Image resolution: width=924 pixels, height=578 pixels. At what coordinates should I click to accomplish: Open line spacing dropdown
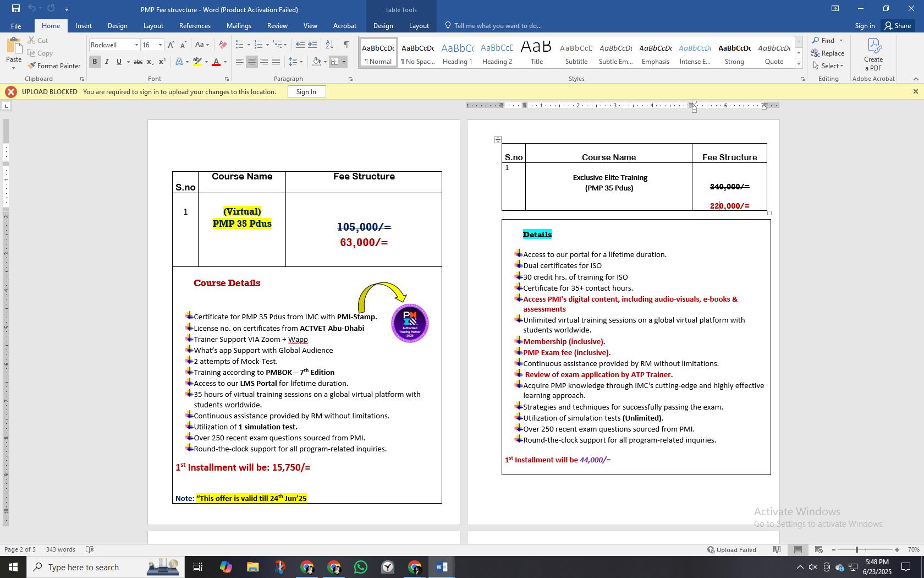point(296,62)
